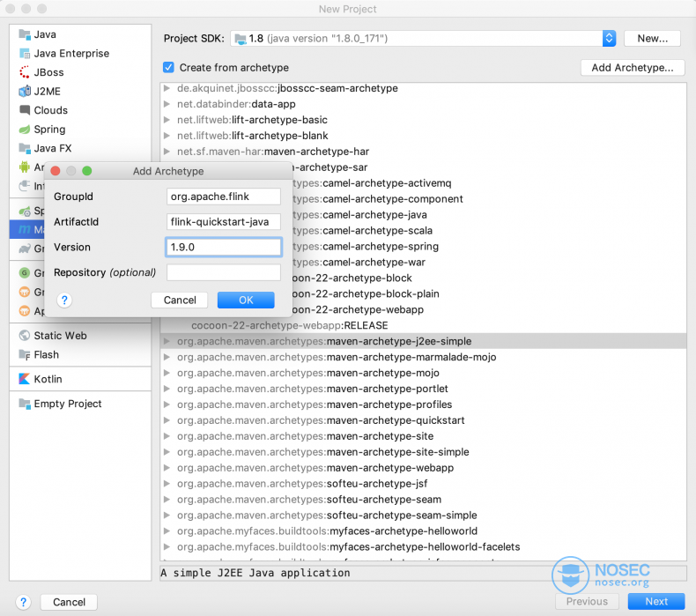Select the Static Web globe icon
Viewport: 696px width, 616px height.
[25, 336]
